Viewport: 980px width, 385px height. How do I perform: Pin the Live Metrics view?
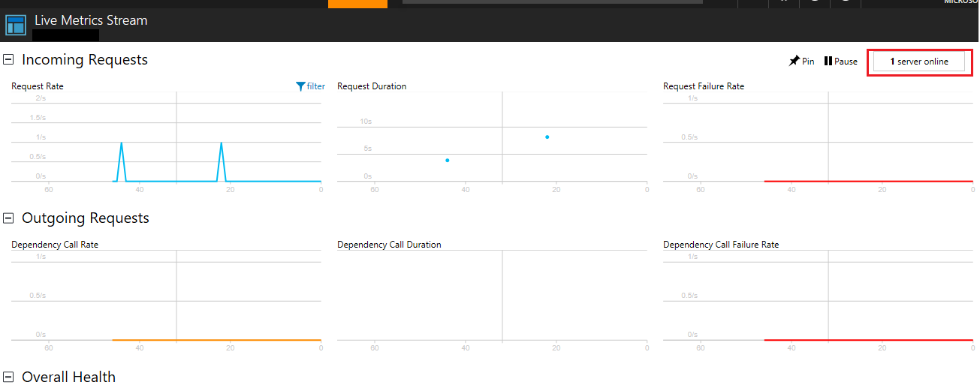click(801, 62)
